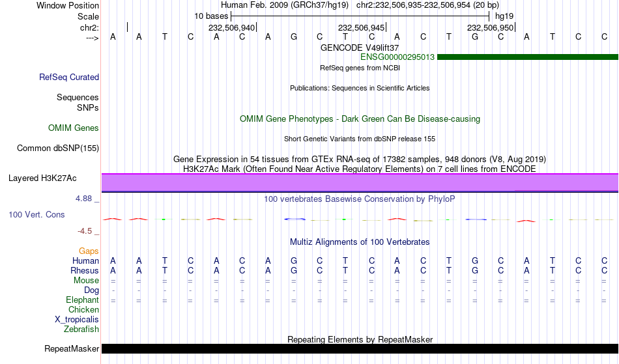Click the -4.5 conservation lower limit
This screenshot has height=364, width=619.
[85, 231]
